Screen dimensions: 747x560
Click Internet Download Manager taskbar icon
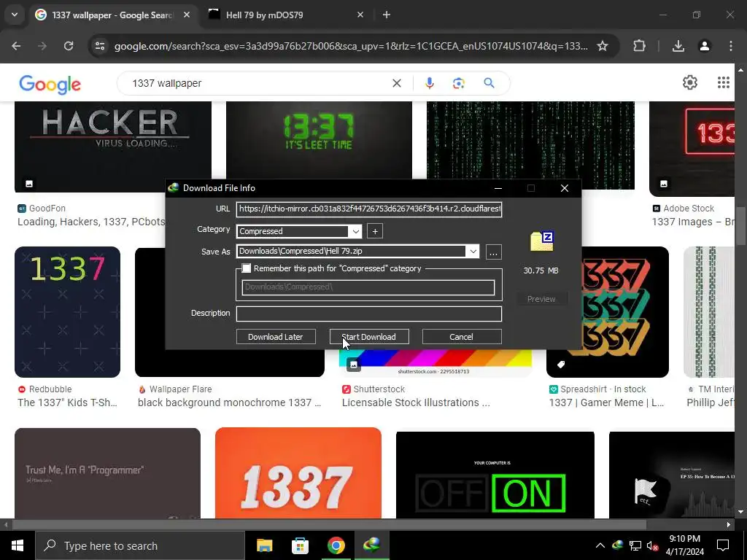click(x=371, y=545)
